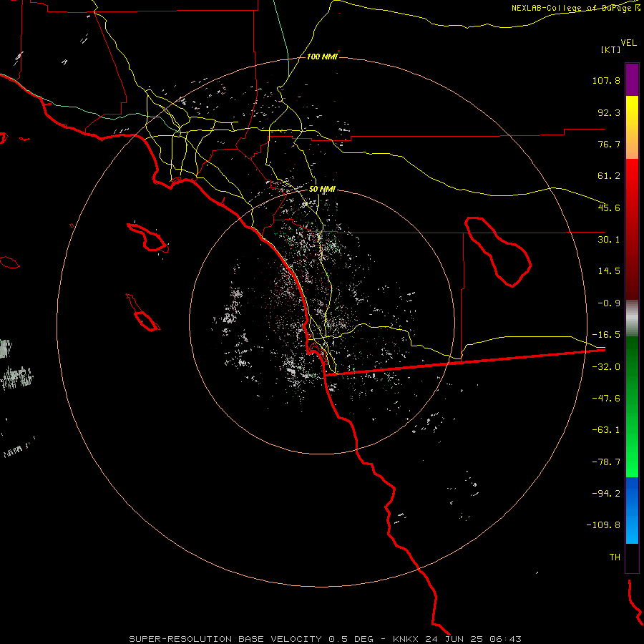
Task: Click the 92.3 velocity scale value
Action: (x=609, y=112)
